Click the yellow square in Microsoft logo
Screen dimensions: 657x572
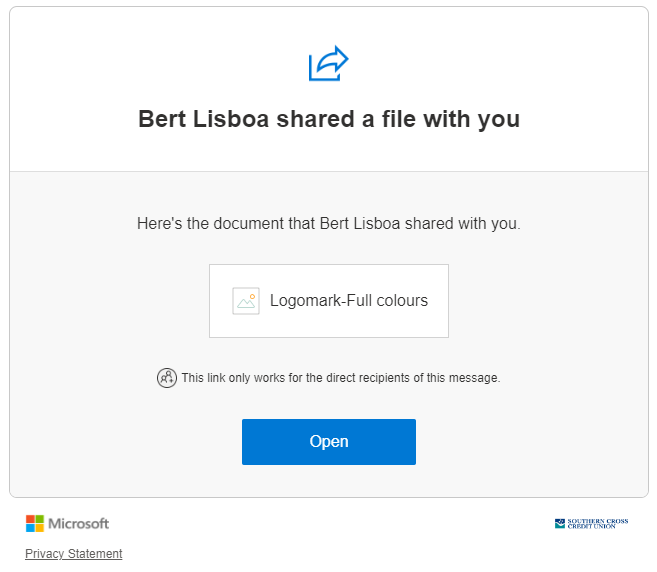point(39,528)
